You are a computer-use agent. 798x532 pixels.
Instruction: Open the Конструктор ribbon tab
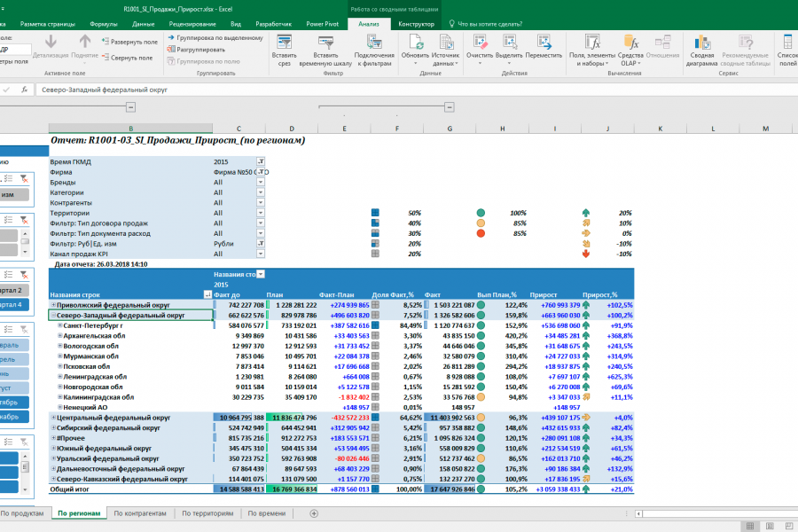tap(416, 24)
